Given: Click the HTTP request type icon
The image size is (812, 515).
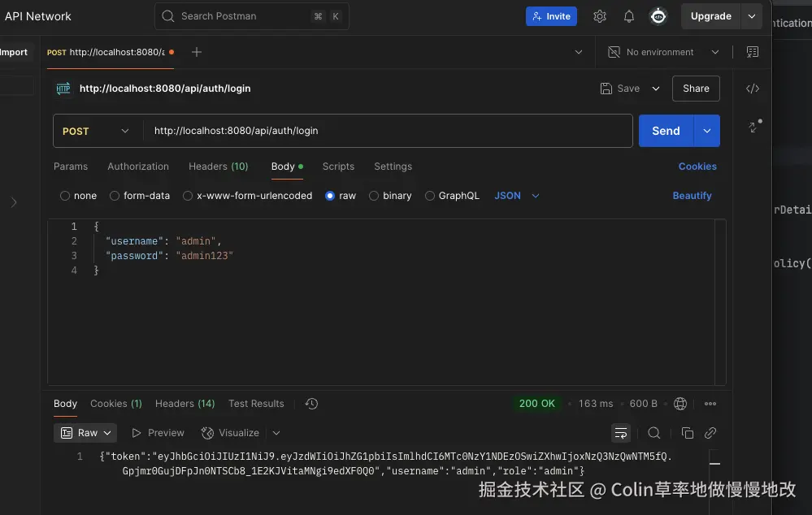Looking at the screenshot, I should coord(63,89).
